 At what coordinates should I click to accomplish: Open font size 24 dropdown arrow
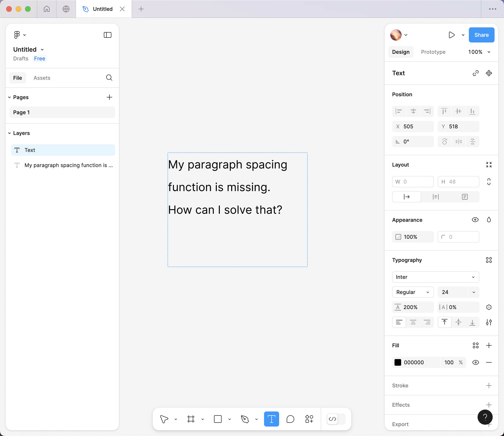click(x=474, y=292)
